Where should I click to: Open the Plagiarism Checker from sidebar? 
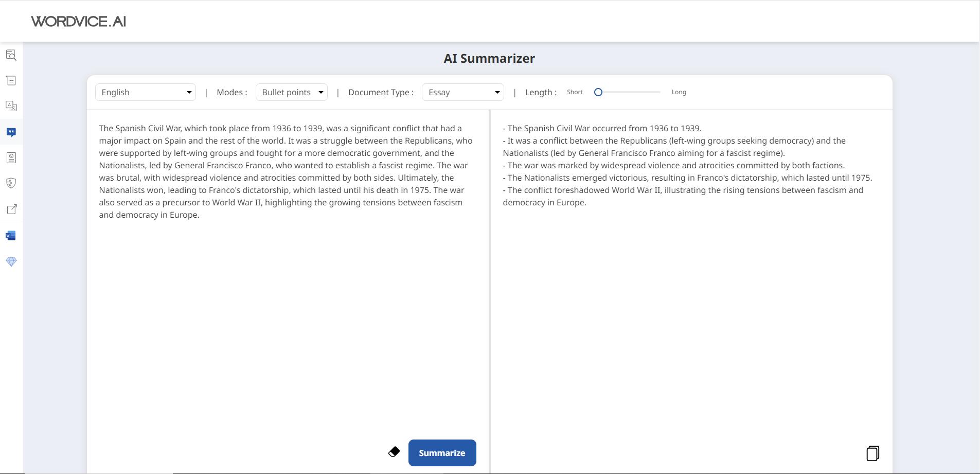(11, 157)
